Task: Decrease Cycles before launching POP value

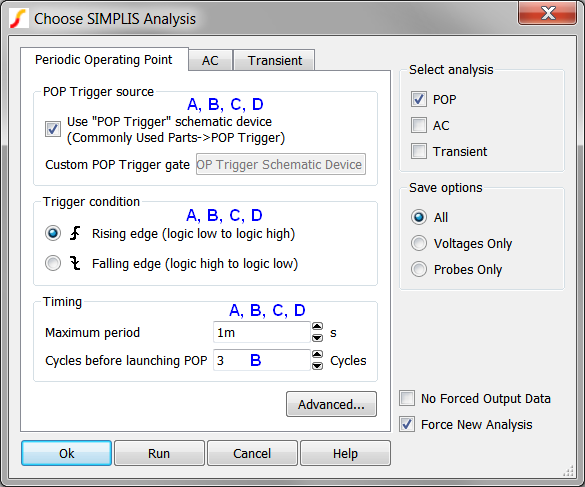Action: tap(317, 366)
